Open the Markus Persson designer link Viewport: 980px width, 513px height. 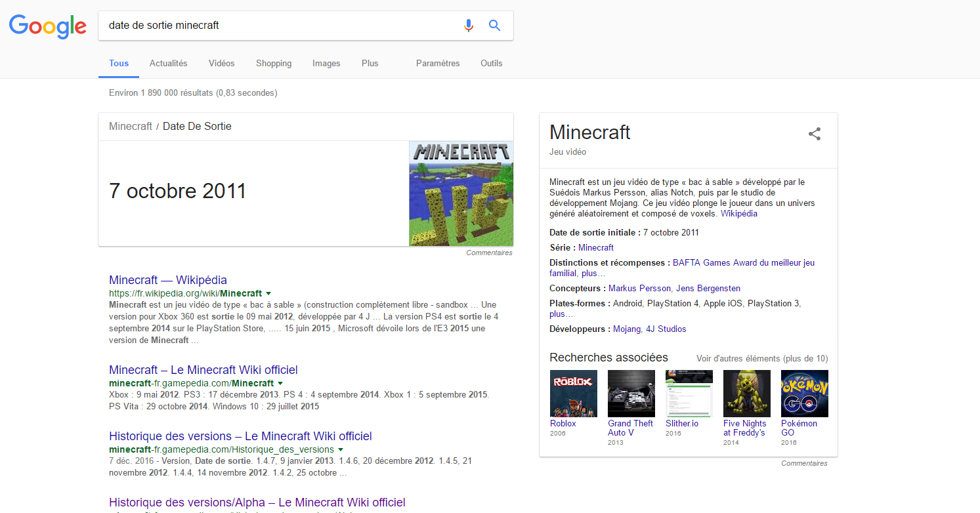639,288
